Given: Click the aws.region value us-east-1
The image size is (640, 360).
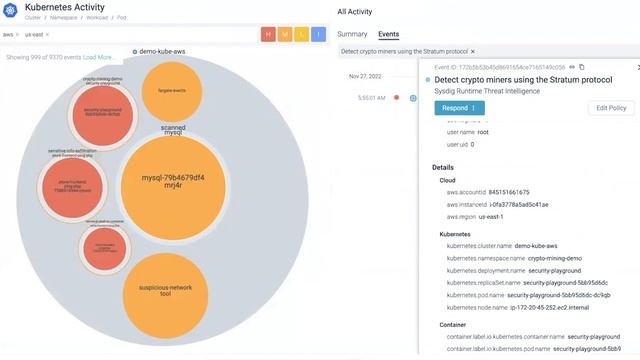Looking at the screenshot, I should click(491, 217).
